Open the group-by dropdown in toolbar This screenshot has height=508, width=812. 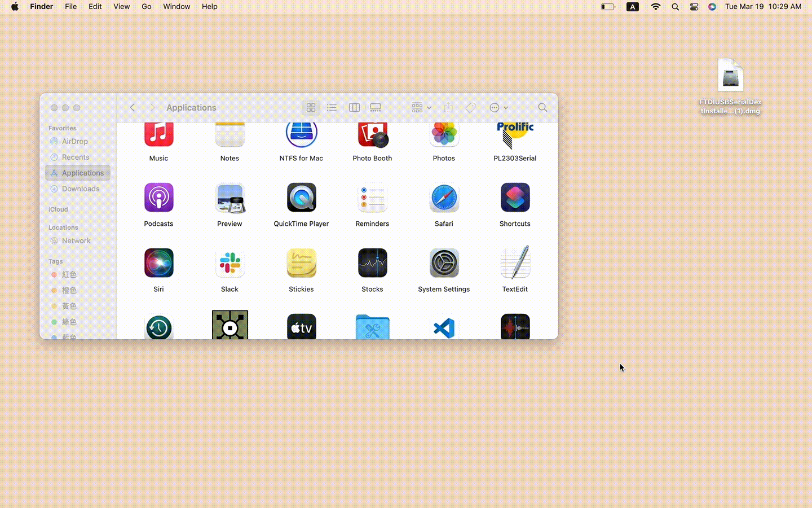[421, 107]
